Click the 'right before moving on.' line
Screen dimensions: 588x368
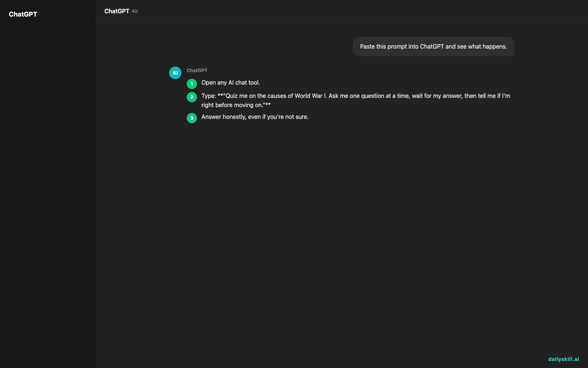point(236,105)
